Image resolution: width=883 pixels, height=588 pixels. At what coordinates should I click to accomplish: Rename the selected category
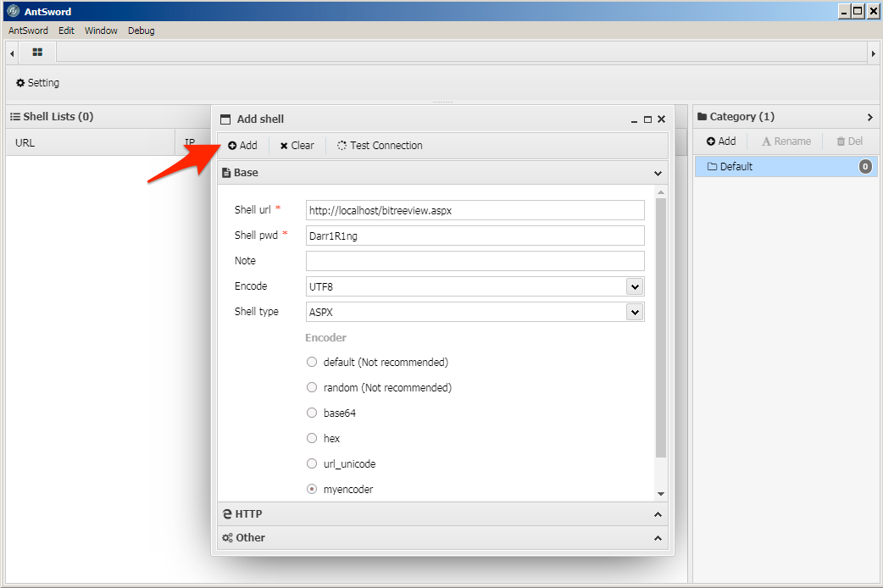[786, 141]
